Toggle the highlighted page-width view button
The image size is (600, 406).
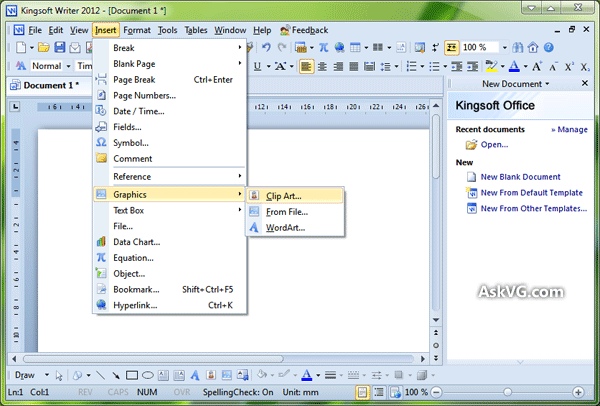(452, 47)
